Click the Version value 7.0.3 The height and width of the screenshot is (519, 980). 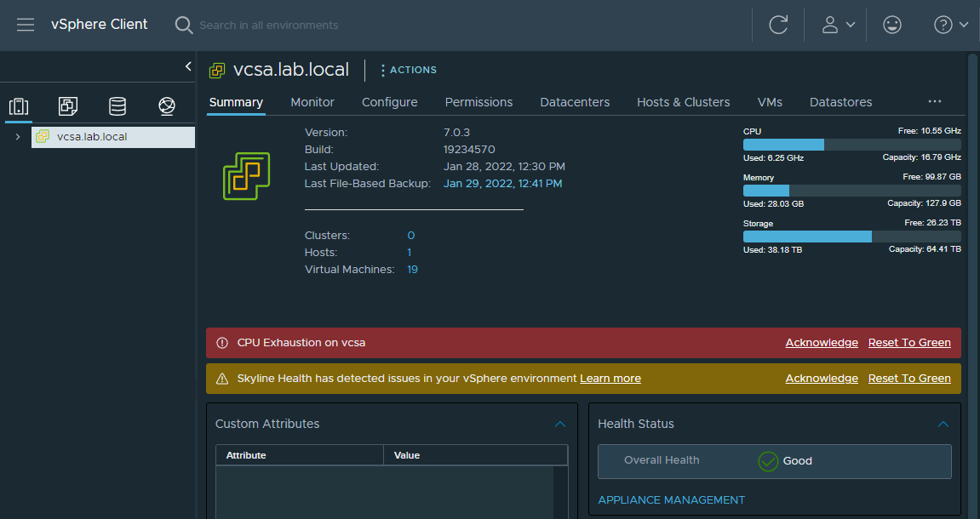(x=457, y=133)
